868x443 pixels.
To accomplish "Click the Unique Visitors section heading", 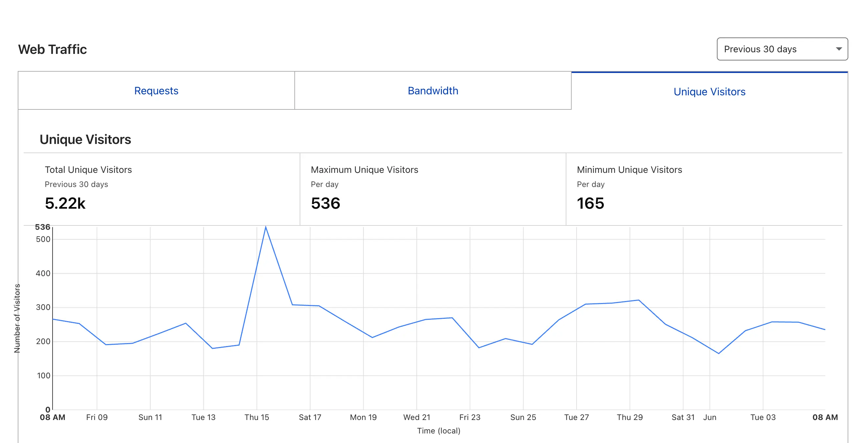I will click(85, 139).
